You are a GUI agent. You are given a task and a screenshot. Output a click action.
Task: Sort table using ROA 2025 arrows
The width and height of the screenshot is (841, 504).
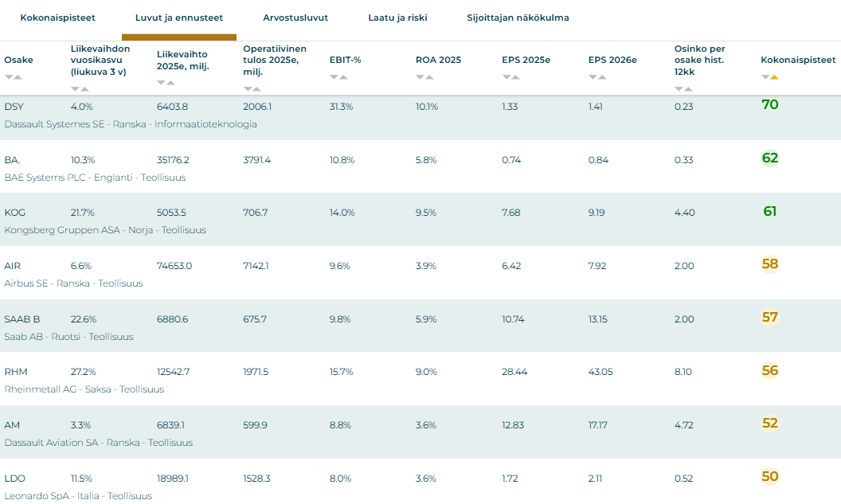click(424, 77)
